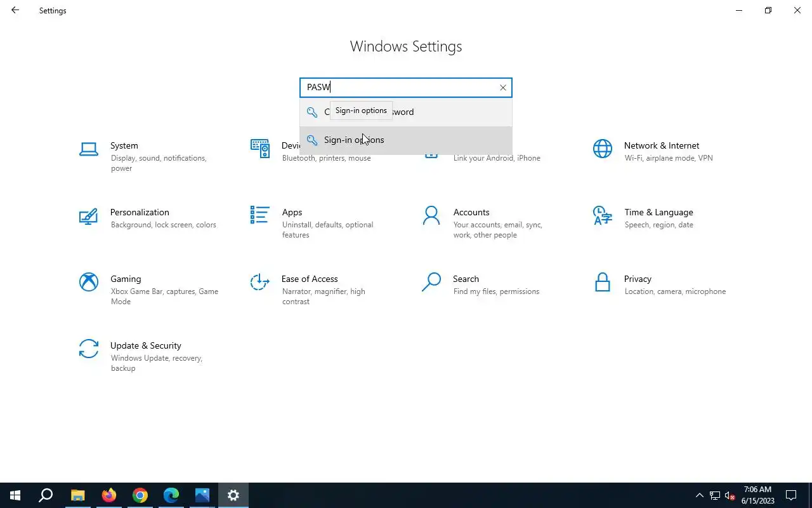The height and width of the screenshot is (508, 812).
Task: Open the Privacy padlock icon
Action: pyautogui.click(x=603, y=282)
